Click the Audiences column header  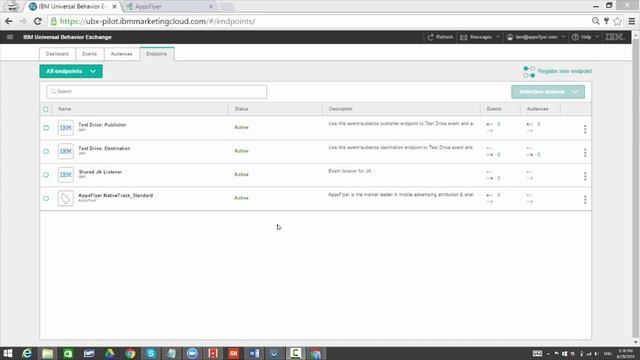(537, 109)
